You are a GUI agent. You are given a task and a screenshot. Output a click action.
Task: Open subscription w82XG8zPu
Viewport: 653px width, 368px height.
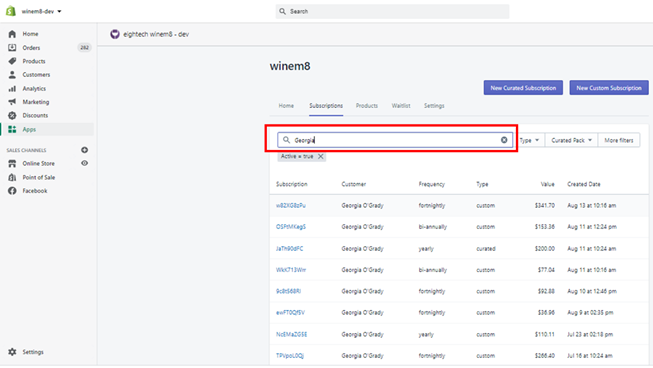pyautogui.click(x=291, y=205)
